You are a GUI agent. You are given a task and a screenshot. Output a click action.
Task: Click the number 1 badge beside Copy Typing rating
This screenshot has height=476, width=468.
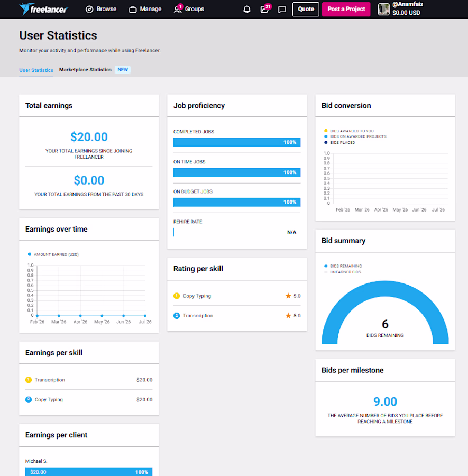pyautogui.click(x=177, y=296)
